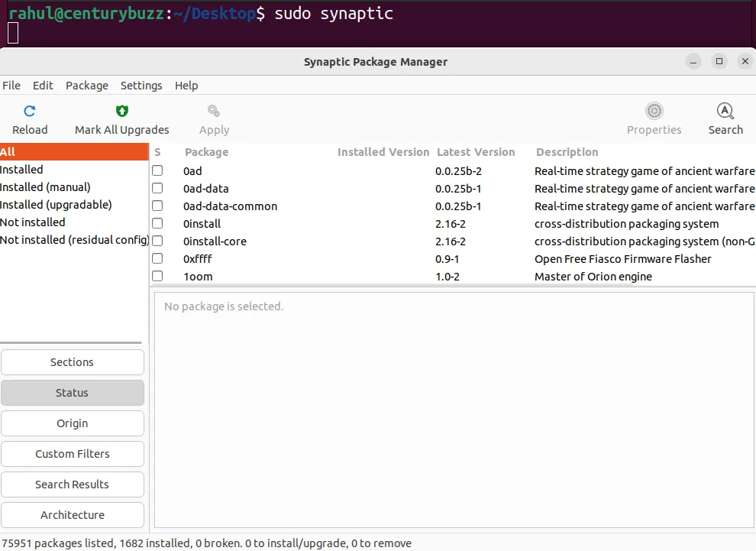Select the 0ad-data-common package name
The height and width of the screenshot is (551, 756).
tap(230, 206)
